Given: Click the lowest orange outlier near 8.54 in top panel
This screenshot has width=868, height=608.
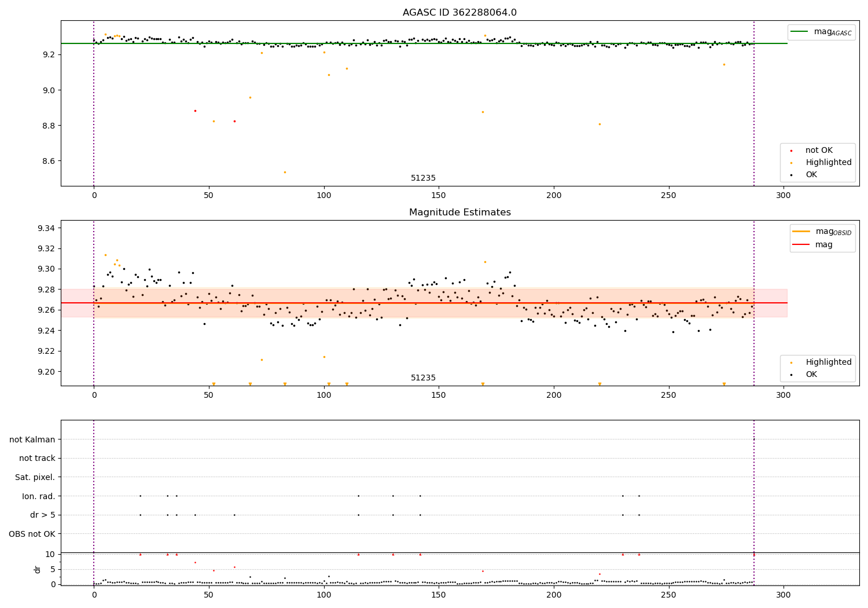Looking at the screenshot, I should (285, 172).
